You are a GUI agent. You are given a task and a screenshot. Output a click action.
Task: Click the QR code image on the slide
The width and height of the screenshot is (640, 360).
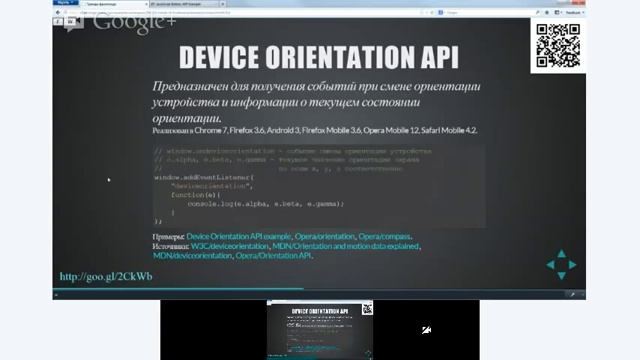pyautogui.click(x=558, y=45)
